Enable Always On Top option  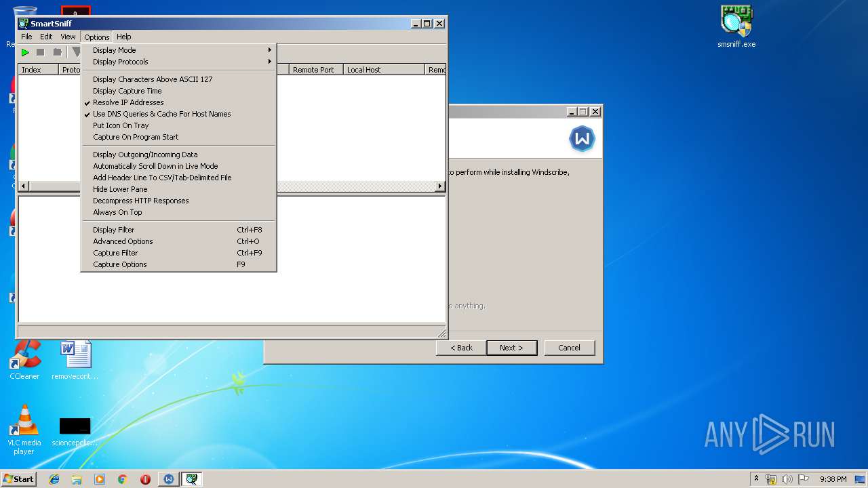[x=179, y=212]
